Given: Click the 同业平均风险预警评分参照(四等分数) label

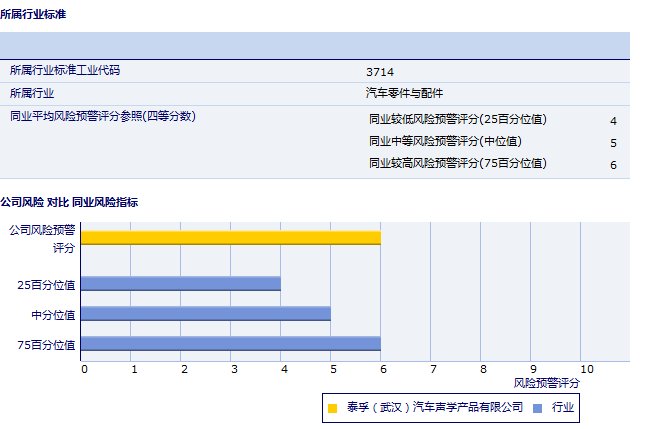Looking at the screenshot, I should [x=103, y=116].
